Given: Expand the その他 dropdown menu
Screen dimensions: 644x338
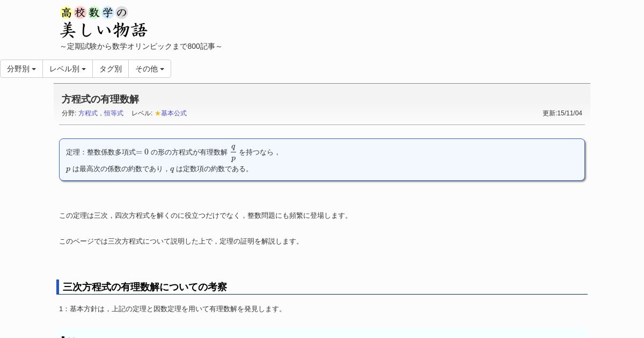Looking at the screenshot, I should pos(150,69).
